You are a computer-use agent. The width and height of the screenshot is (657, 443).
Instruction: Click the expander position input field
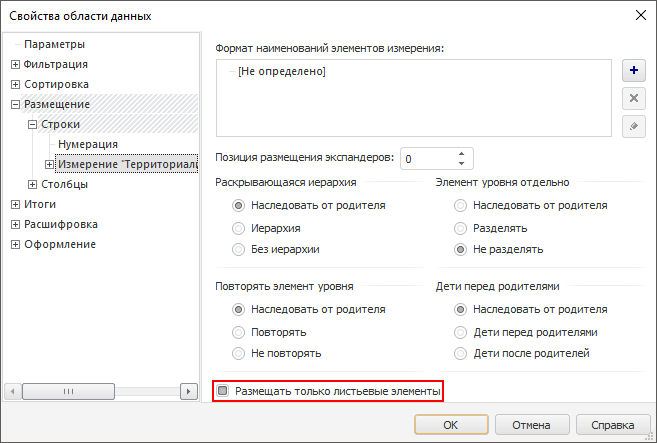point(426,159)
